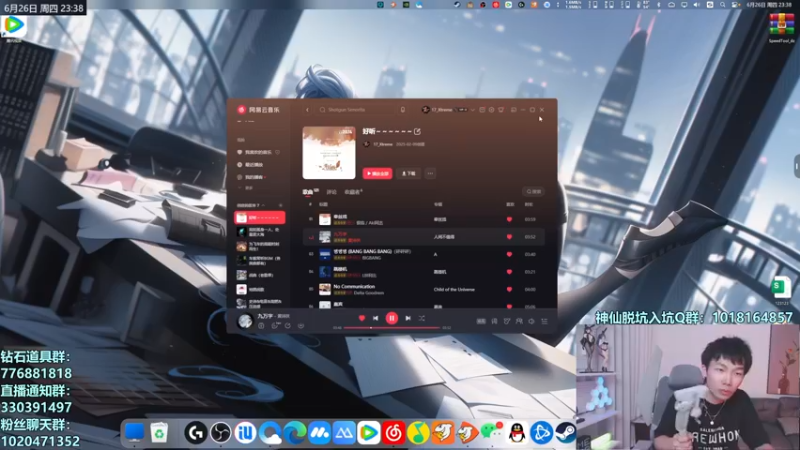
Task: Open the Child of the Universe album link
Action: pyautogui.click(x=454, y=289)
